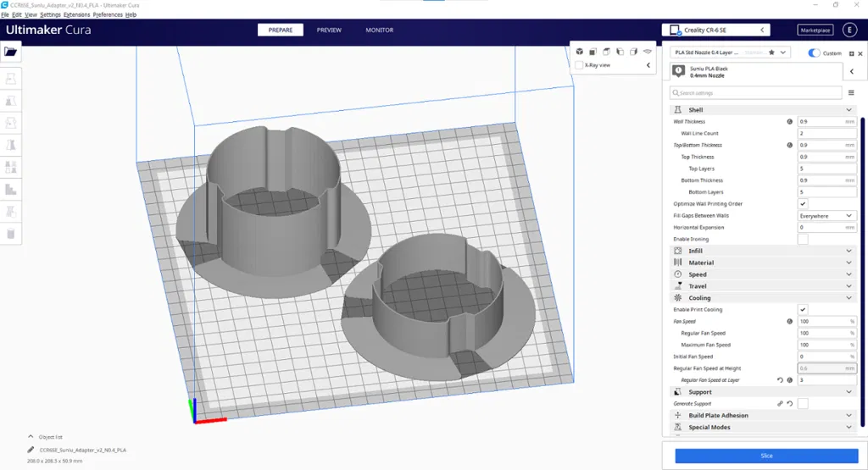Open the Extensions menu
This screenshot has width=868, height=470.
coord(76,15)
